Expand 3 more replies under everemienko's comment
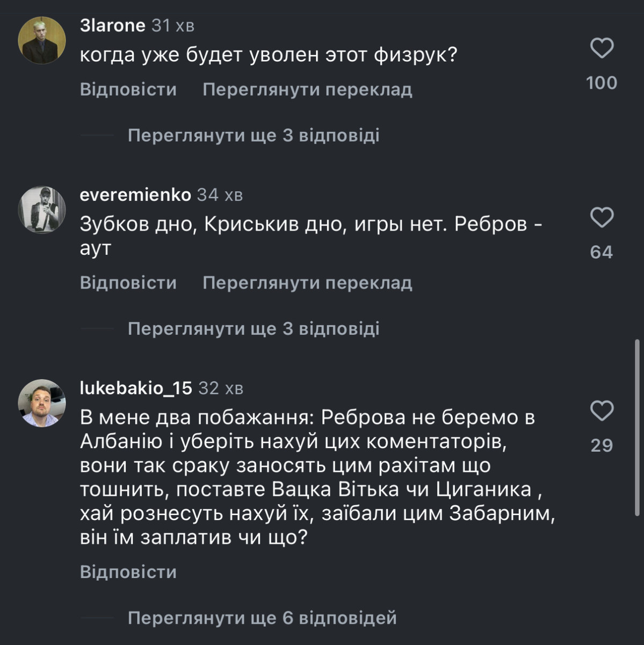 tap(253, 328)
